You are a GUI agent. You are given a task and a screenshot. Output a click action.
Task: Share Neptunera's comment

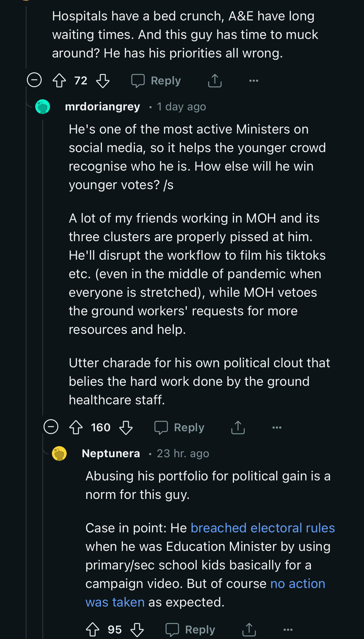tap(249, 629)
